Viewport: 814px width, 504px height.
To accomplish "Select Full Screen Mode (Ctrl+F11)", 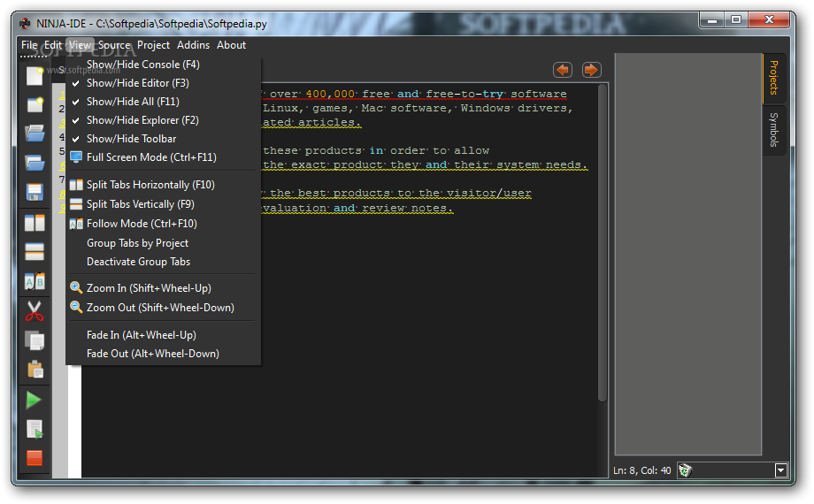I will point(163,157).
